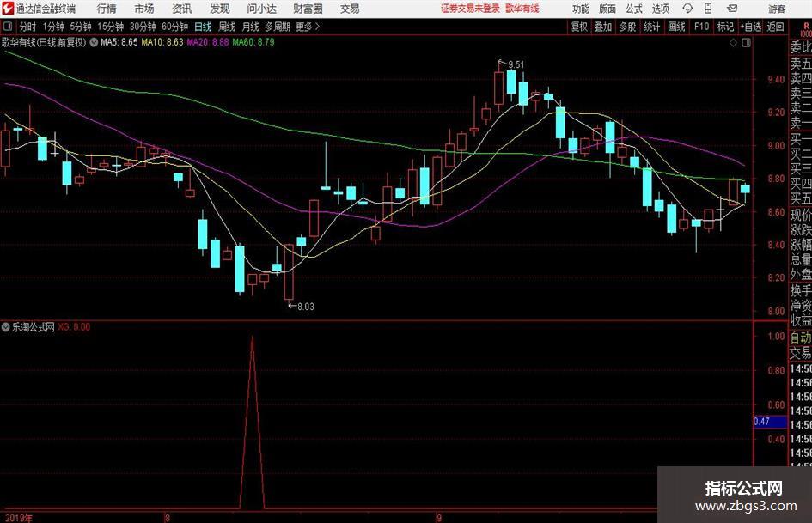The image size is (812, 523).
Task: Open the 资讯 menu
Action: tap(182, 9)
